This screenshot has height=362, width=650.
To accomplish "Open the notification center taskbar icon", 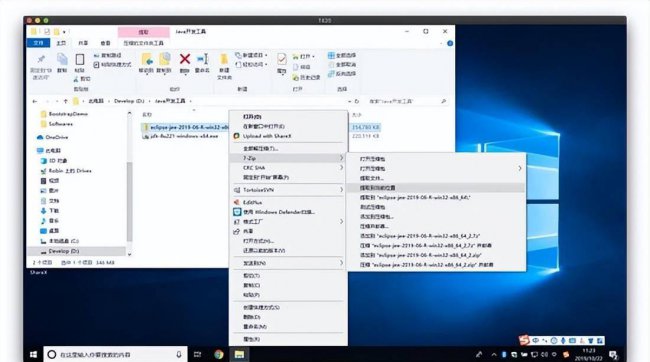I will [x=613, y=355].
